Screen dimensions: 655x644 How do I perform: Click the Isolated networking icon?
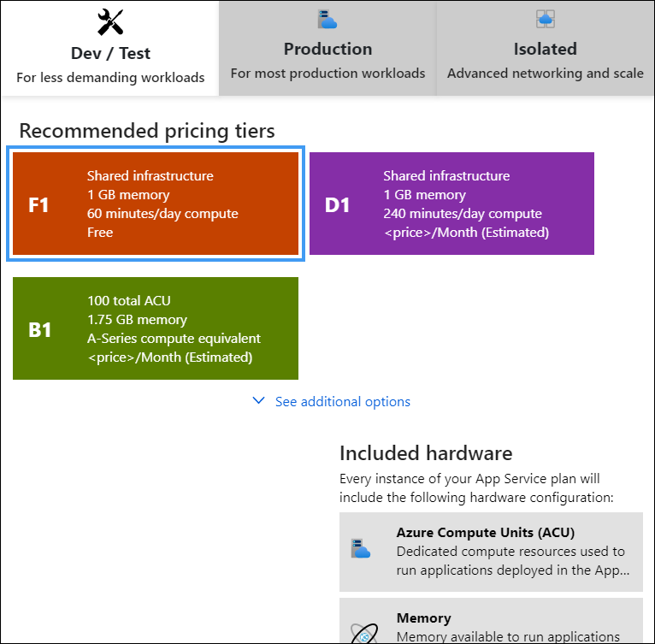[x=545, y=19]
